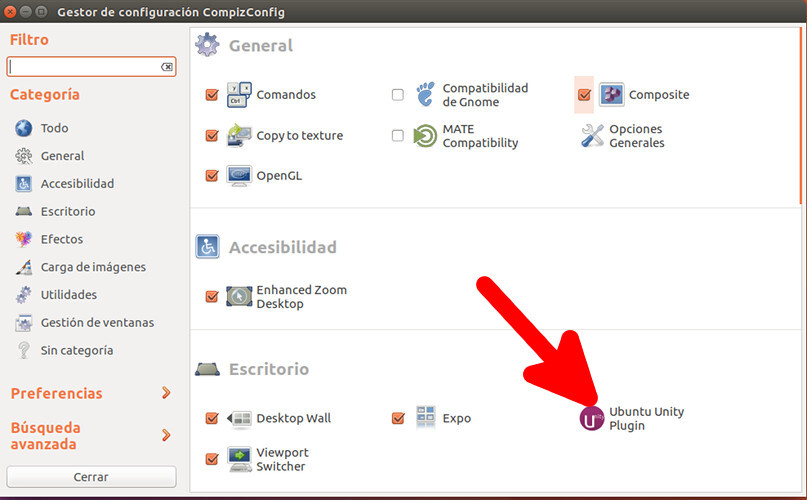Select the Todo globe icon
Viewport: 807px width, 500px height.
[24, 128]
